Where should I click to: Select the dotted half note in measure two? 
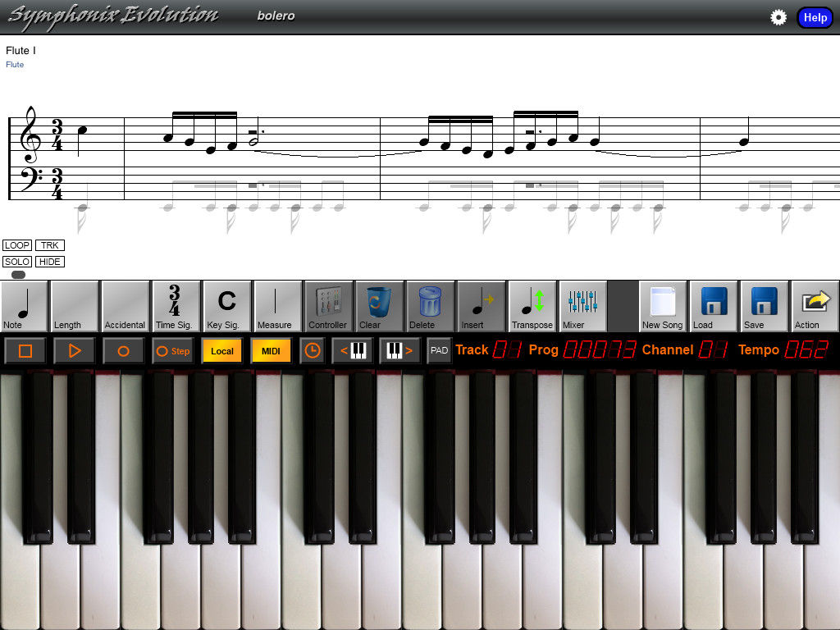click(x=256, y=132)
